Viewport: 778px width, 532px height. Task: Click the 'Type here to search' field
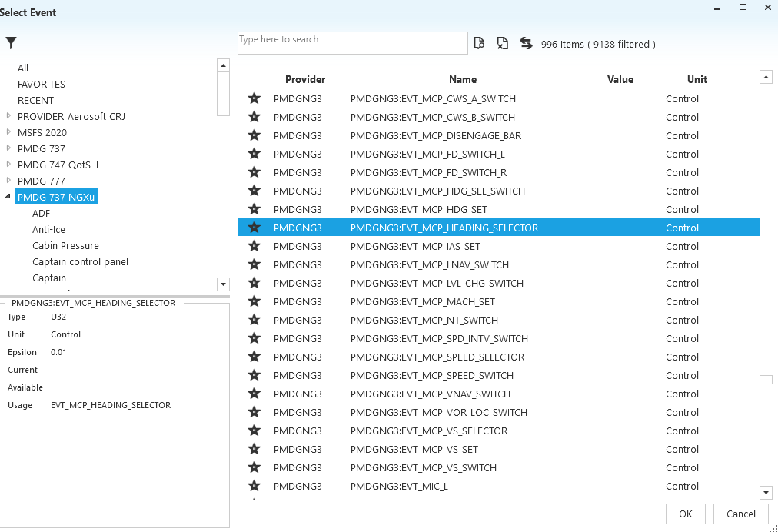click(352, 43)
